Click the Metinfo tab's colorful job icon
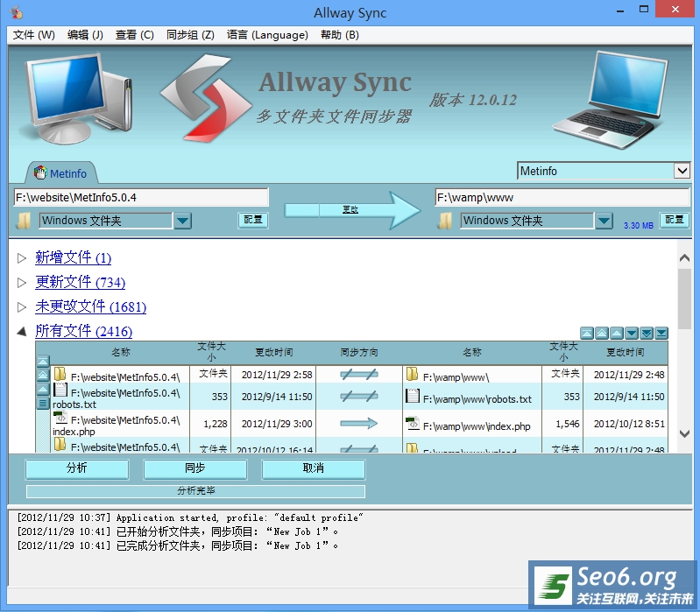 pos(40,172)
